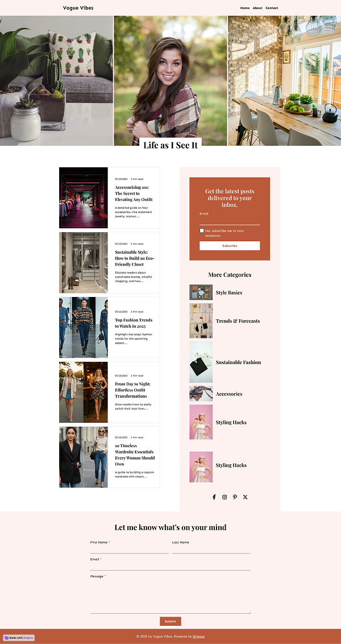The width and height of the screenshot is (341, 644).
Task: Open the Pinterest social icon
Action: click(x=235, y=497)
